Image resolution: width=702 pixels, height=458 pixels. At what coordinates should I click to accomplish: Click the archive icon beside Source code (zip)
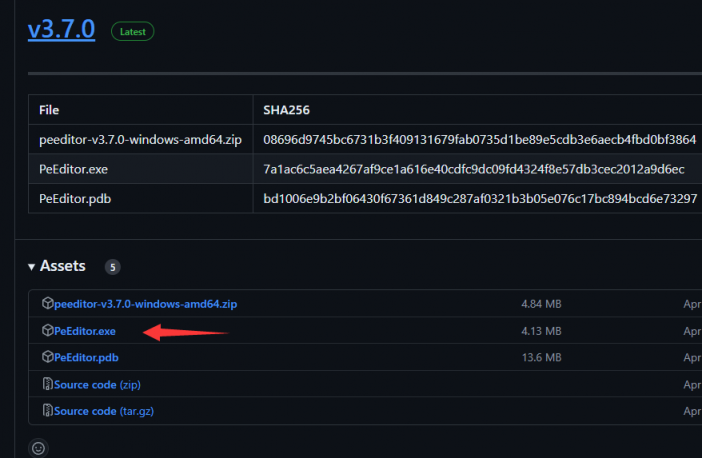pos(47,384)
